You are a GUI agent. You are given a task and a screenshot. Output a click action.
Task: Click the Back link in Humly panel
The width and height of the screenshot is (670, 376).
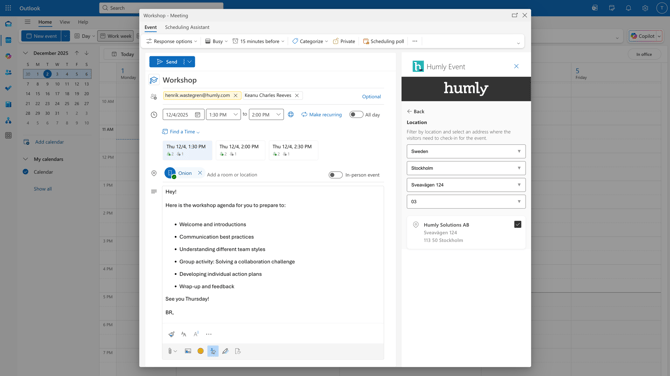point(415,112)
